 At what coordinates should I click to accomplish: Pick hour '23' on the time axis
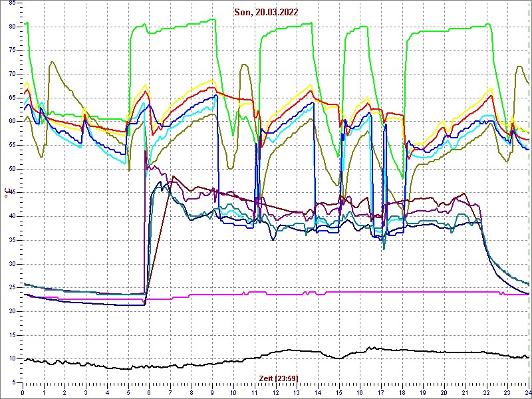[507, 392]
